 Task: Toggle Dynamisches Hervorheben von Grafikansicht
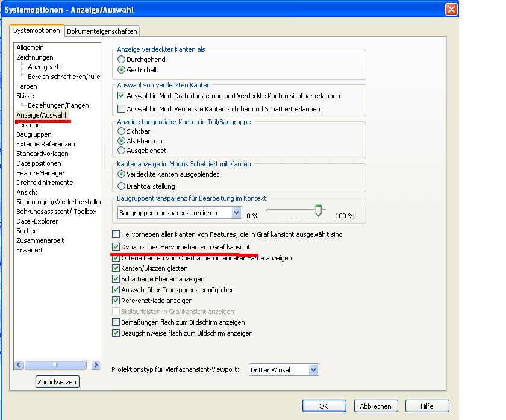point(116,247)
